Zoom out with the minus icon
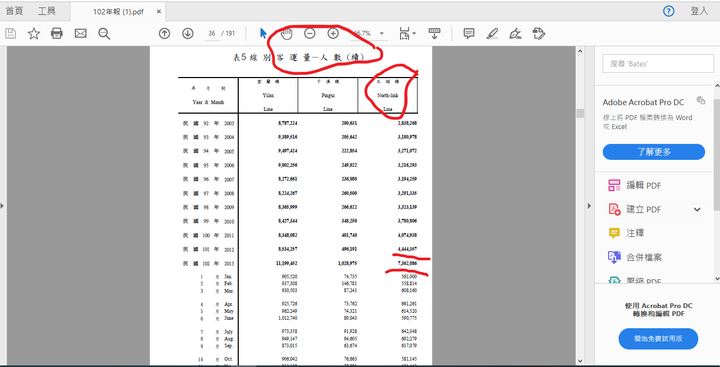Screen dimensions: 720x367 pyautogui.click(x=310, y=34)
